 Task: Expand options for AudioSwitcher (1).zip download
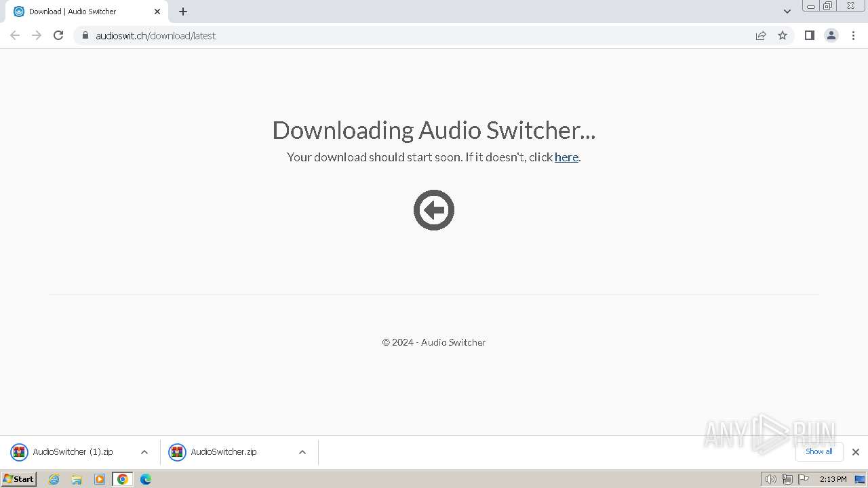click(144, 452)
